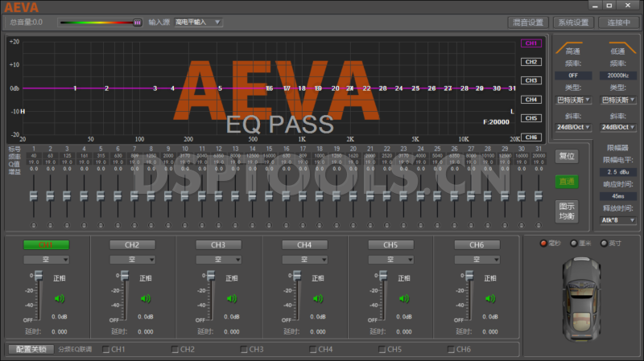Enable CH1 crossover EQ link checkbox
The image size is (644, 361).
click(106, 350)
